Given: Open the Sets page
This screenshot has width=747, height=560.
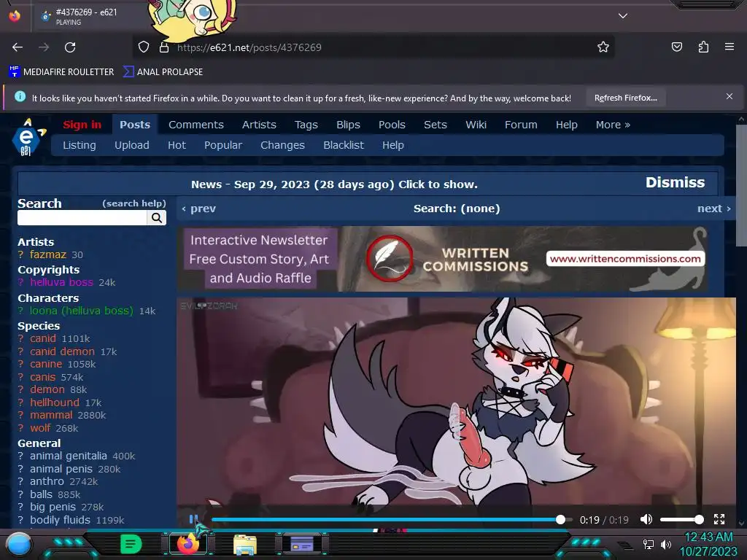Looking at the screenshot, I should (x=435, y=125).
